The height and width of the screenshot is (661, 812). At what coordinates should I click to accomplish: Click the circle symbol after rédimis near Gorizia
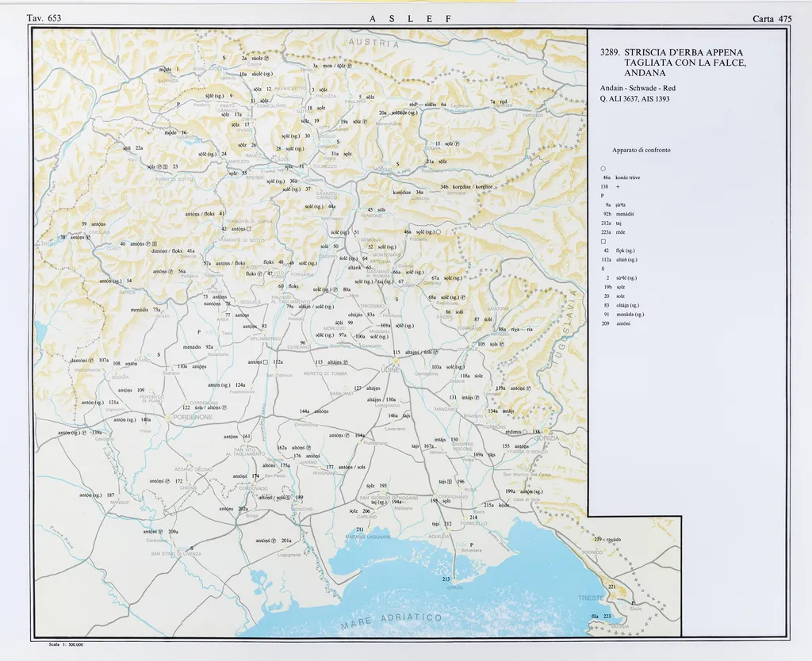[x=526, y=432]
